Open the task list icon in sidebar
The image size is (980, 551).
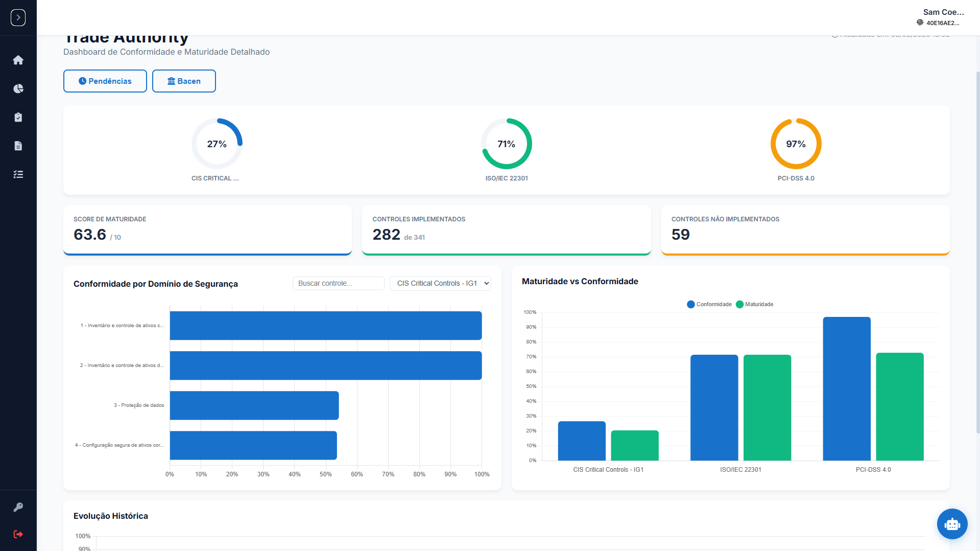(18, 174)
